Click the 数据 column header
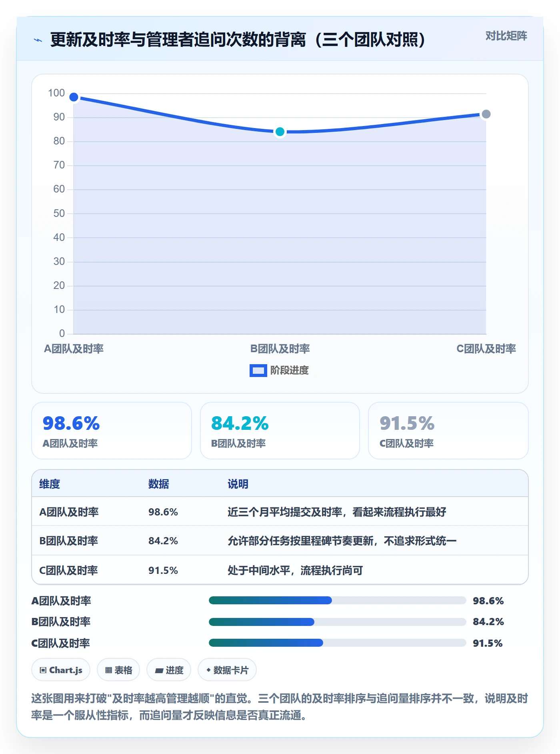This screenshot has height=754, width=560. (159, 484)
